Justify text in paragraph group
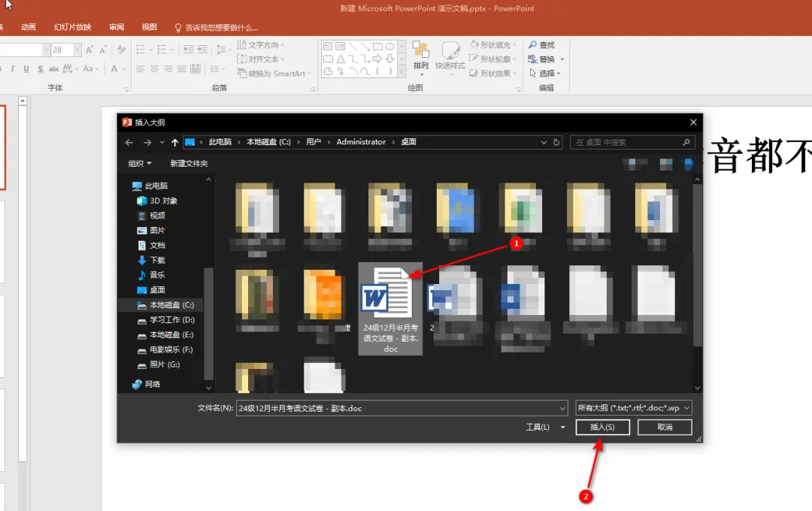The image size is (812, 511). [x=181, y=68]
